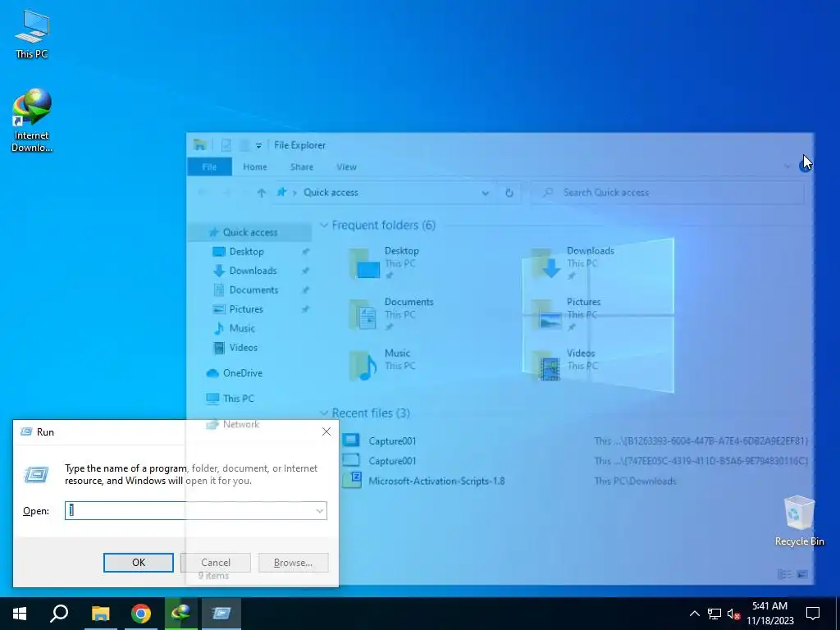
Task: Select OneDrive in the navigation pane
Action: click(242, 373)
